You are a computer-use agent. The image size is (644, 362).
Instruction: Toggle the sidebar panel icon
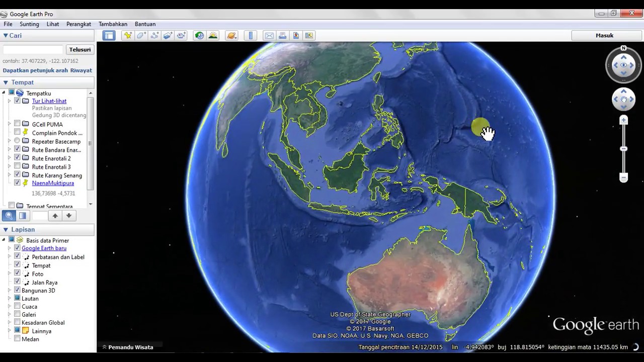tap(109, 36)
